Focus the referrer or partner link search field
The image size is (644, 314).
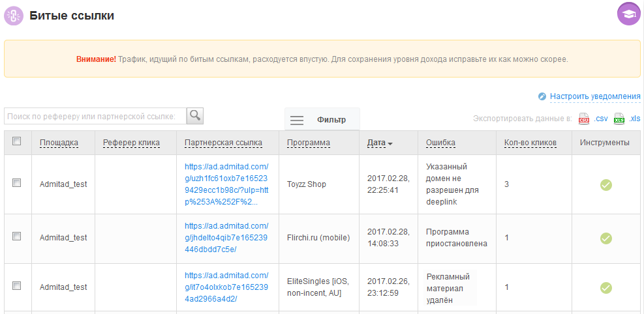[x=95, y=116]
